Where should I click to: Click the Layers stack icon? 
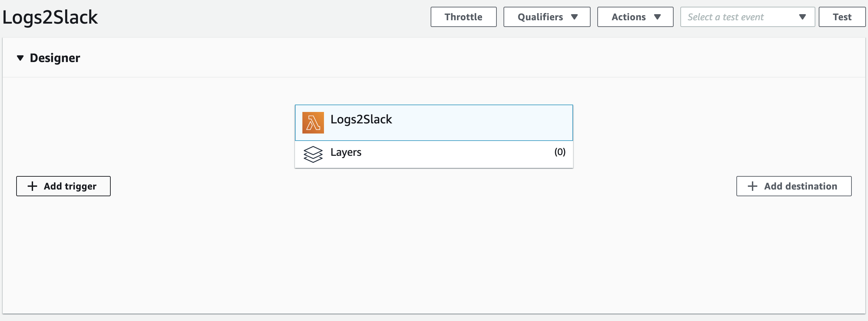[313, 154]
